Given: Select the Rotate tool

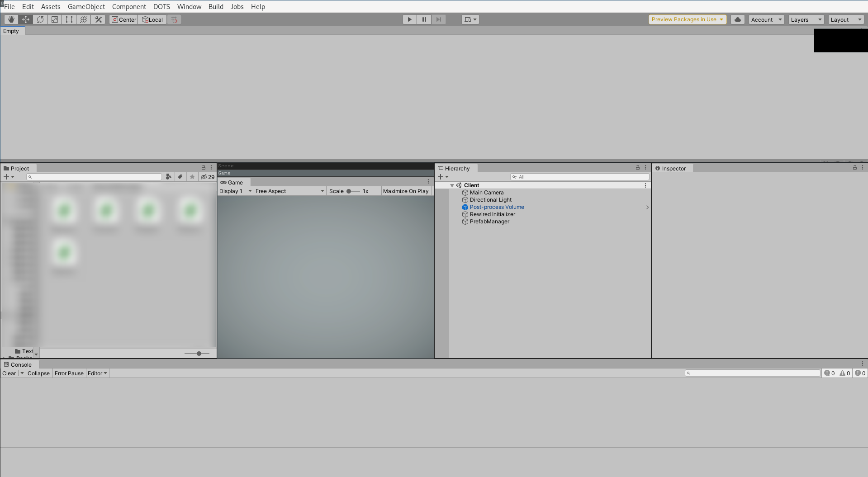Looking at the screenshot, I should click(x=40, y=19).
